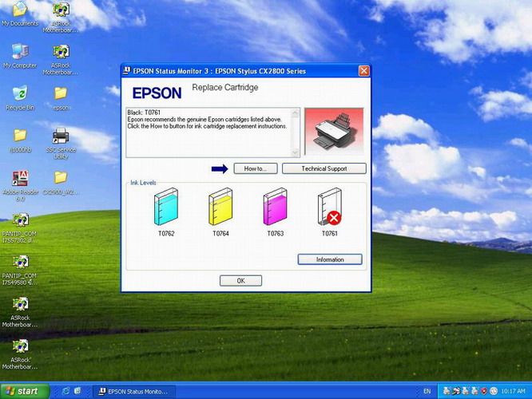Click the T0761 cartridge label
Image resolution: width=532 pixels, height=399 pixels.
[x=330, y=233]
